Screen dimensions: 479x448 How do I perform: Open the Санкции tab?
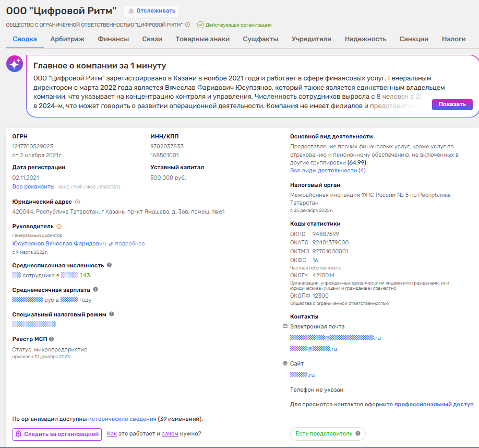point(414,39)
